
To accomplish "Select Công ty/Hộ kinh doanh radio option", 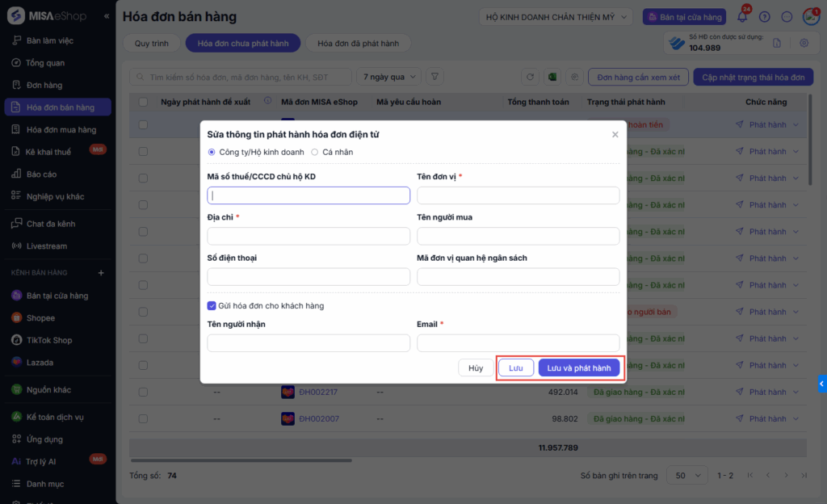I will coord(212,152).
